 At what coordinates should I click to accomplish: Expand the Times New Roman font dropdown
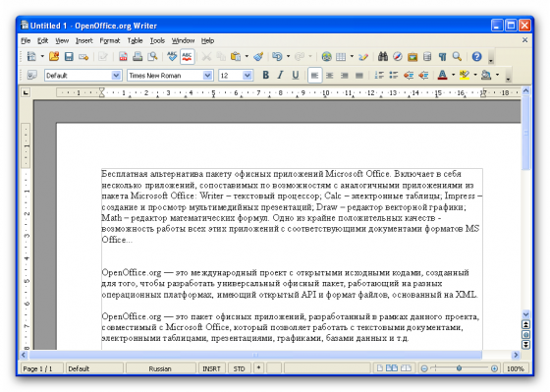point(207,76)
